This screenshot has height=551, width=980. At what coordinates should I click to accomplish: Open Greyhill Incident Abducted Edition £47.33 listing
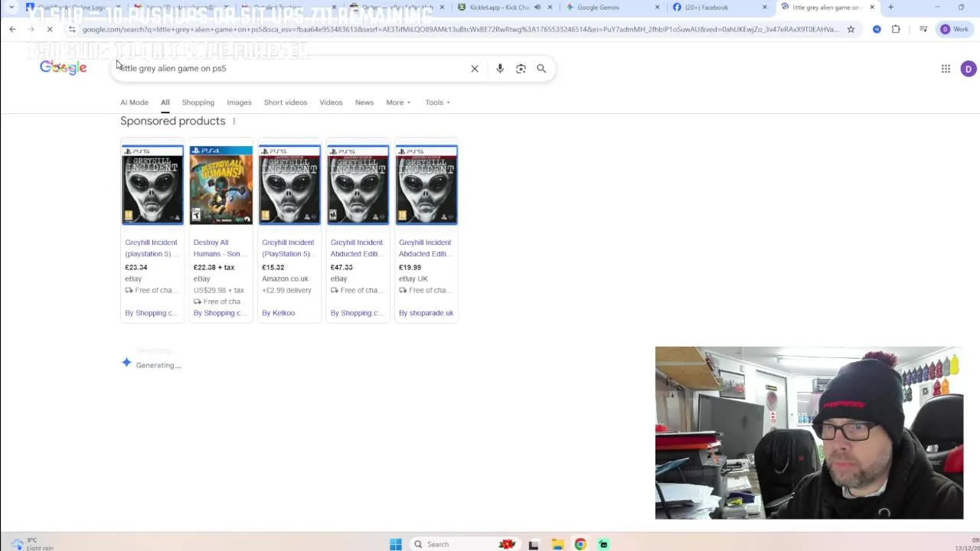click(x=357, y=248)
